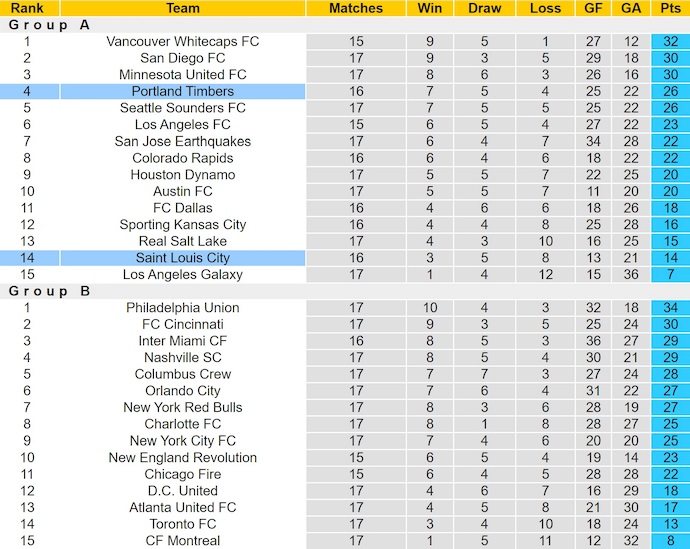Image resolution: width=690 pixels, height=549 pixels.
Task: Sort by the Pts column header
Action: [670, 8]
